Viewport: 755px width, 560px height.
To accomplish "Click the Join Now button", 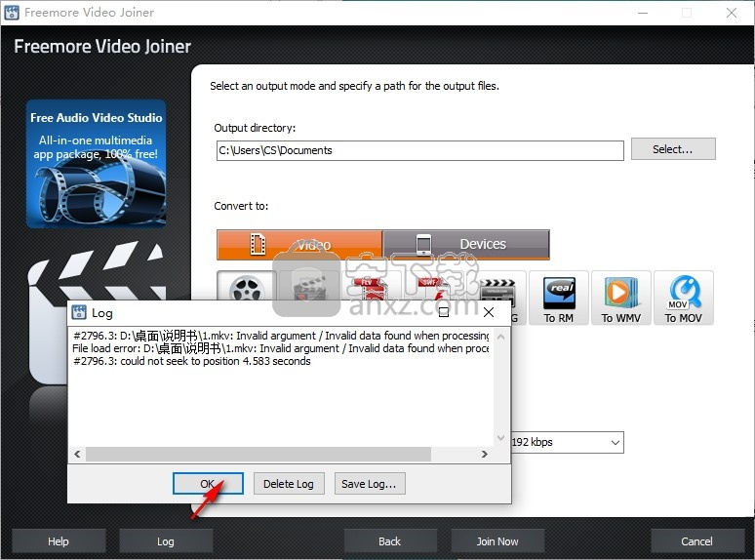I will coord(497,541).
